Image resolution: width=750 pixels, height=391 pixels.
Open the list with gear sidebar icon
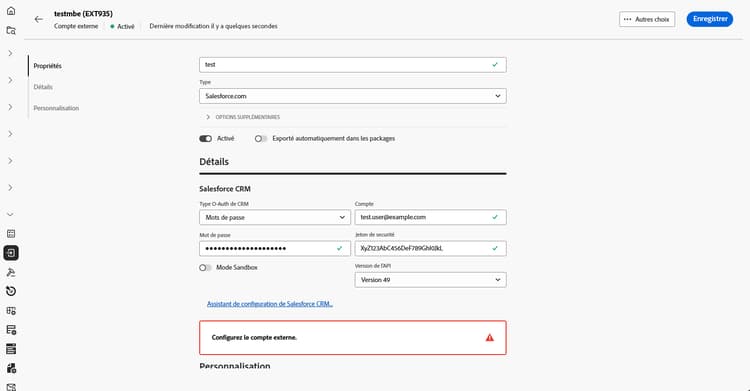click(x=11, y=330)
